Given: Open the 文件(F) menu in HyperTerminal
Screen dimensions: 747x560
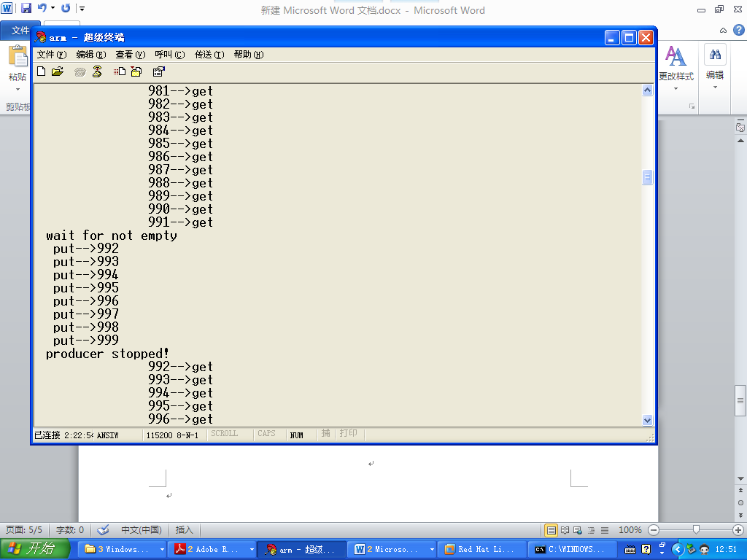Looking at the screenshot, I should pyautogui.click(x=52, y=55).
